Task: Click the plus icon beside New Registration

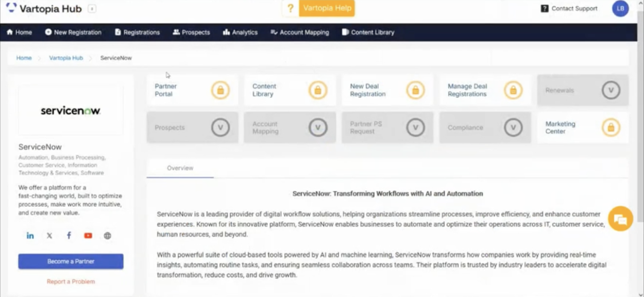Action: coord(48,32)
